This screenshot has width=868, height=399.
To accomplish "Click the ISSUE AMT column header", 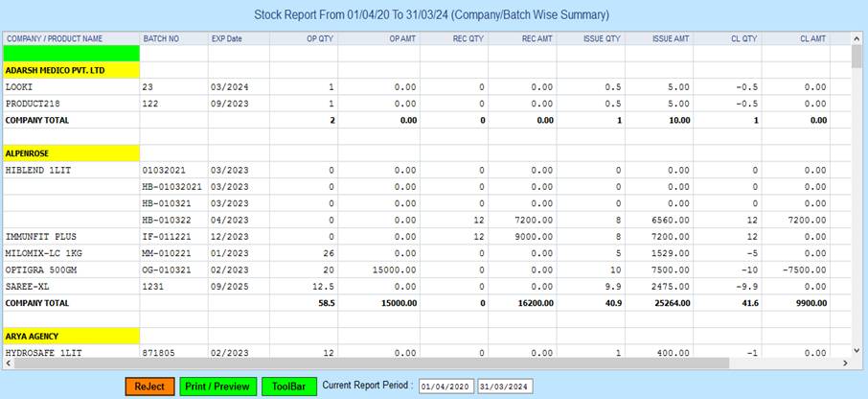I will (x=671, y=38).
